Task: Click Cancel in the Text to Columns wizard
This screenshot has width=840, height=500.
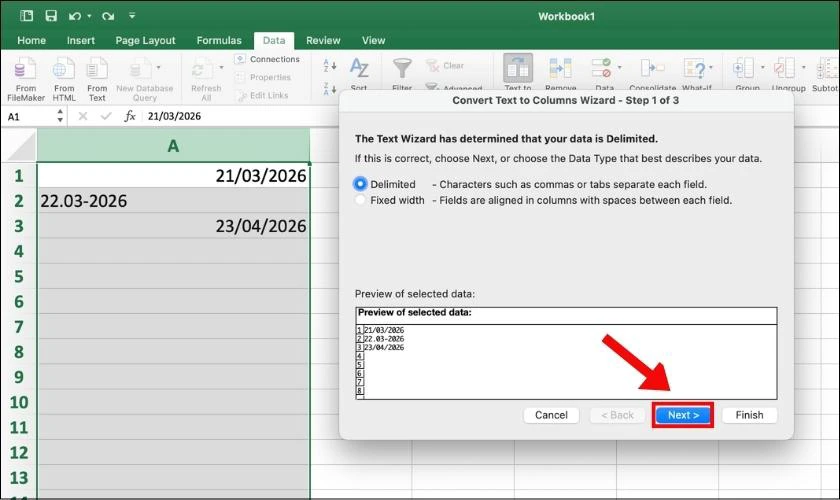Action: tap(551, 415)
